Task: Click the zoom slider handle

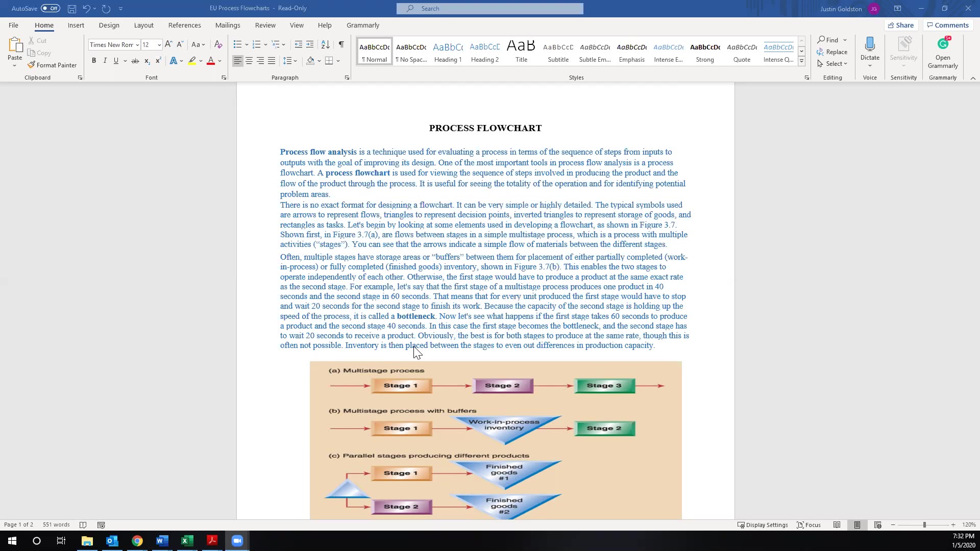Action: pyautogui.click(x=924, y=524)
